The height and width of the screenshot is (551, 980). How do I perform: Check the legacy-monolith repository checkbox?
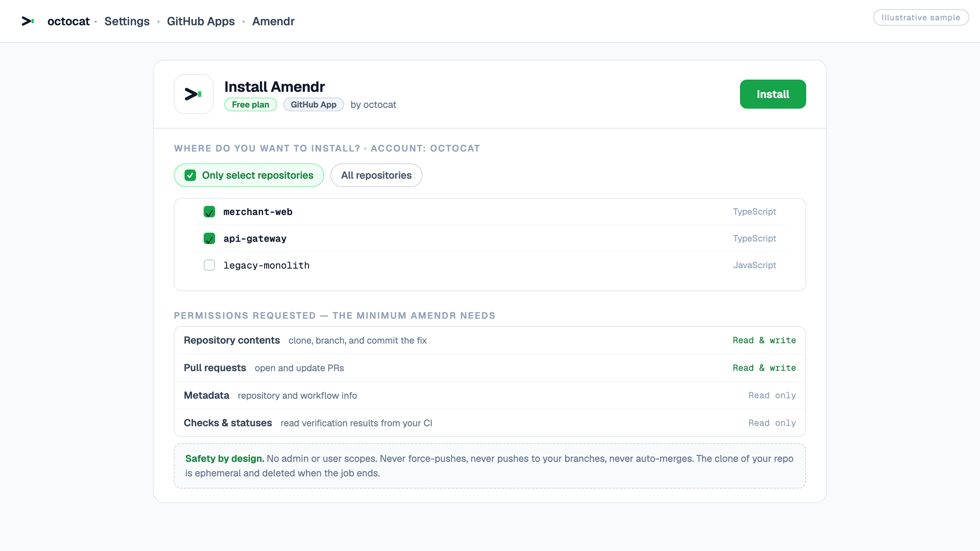(x=209, y=265)
